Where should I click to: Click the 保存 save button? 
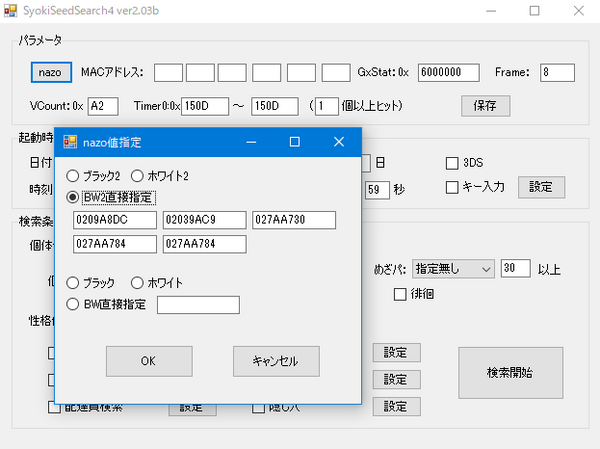[x=486, y=106]
